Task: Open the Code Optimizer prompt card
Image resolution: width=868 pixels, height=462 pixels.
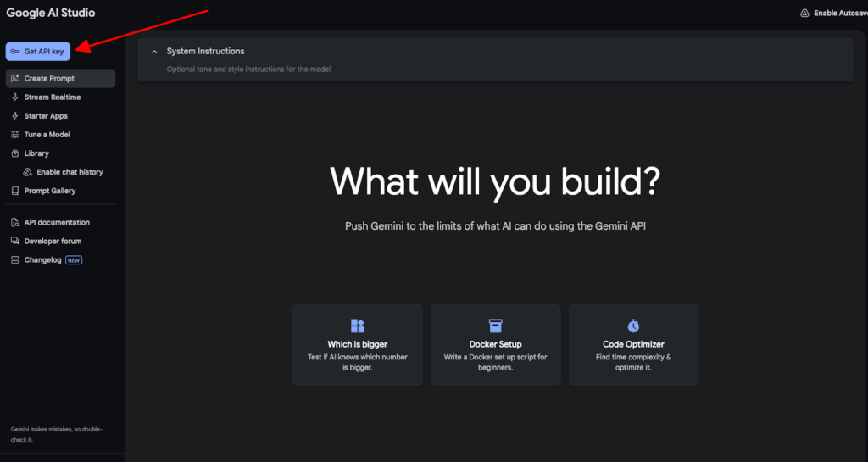Action: (633, 345)
